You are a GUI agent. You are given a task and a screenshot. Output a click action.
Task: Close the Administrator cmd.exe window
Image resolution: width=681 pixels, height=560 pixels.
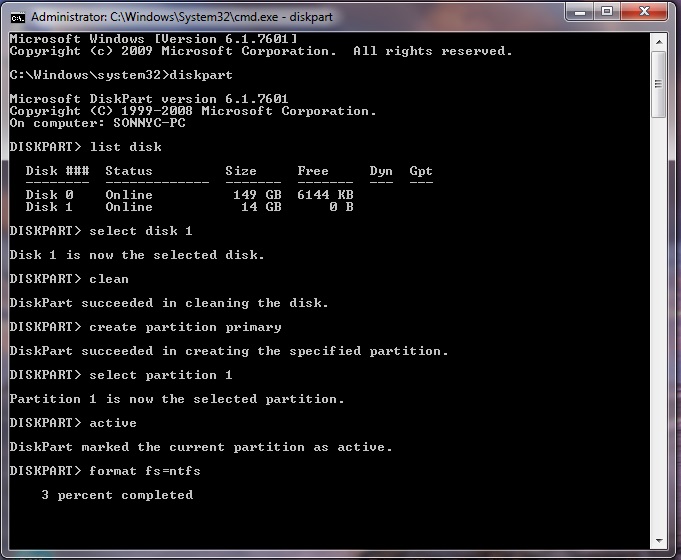click(x=645, y=12)
